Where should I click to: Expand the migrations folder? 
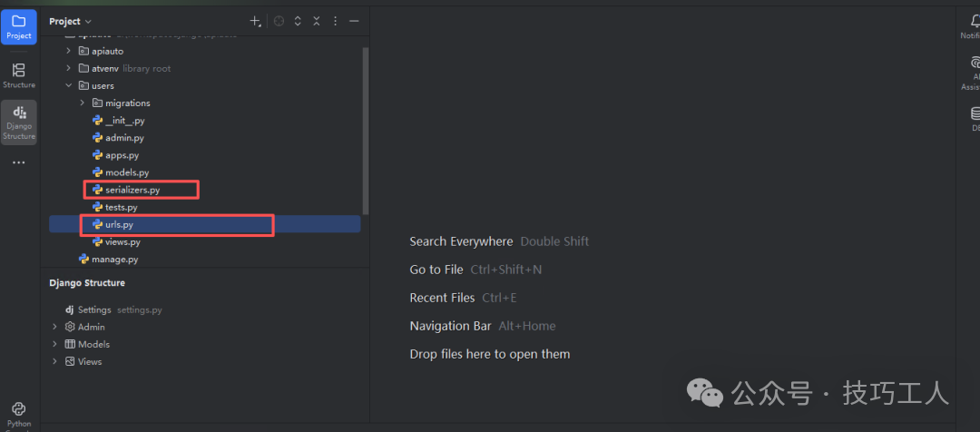(x=82, y=103)
